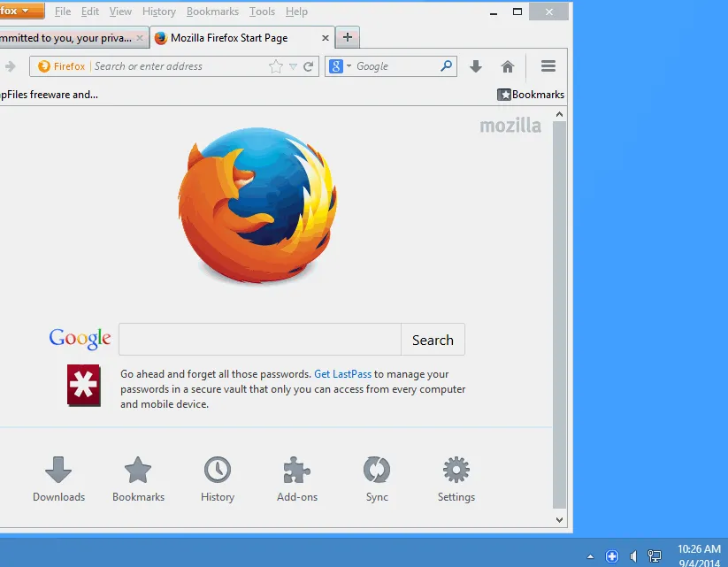Viewport: 728px width, 567px height.
Task: Open the History menu
Action: click(159, 11)
